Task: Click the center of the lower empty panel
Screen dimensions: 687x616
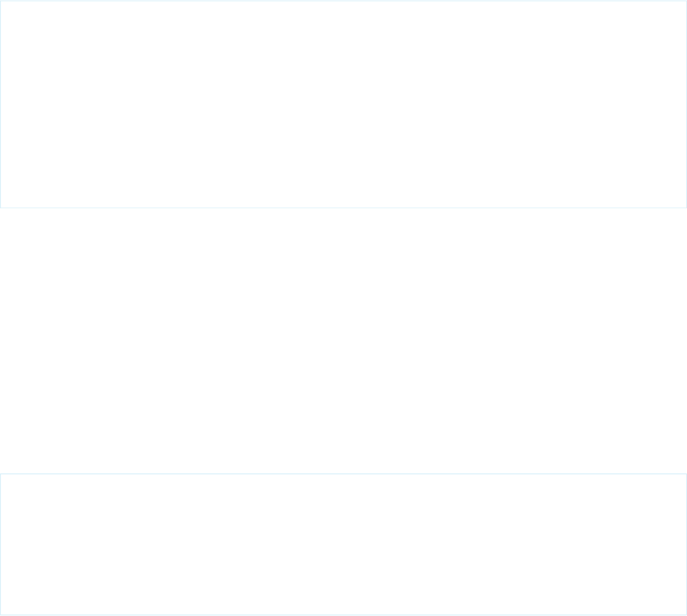Action: [343, 544]
